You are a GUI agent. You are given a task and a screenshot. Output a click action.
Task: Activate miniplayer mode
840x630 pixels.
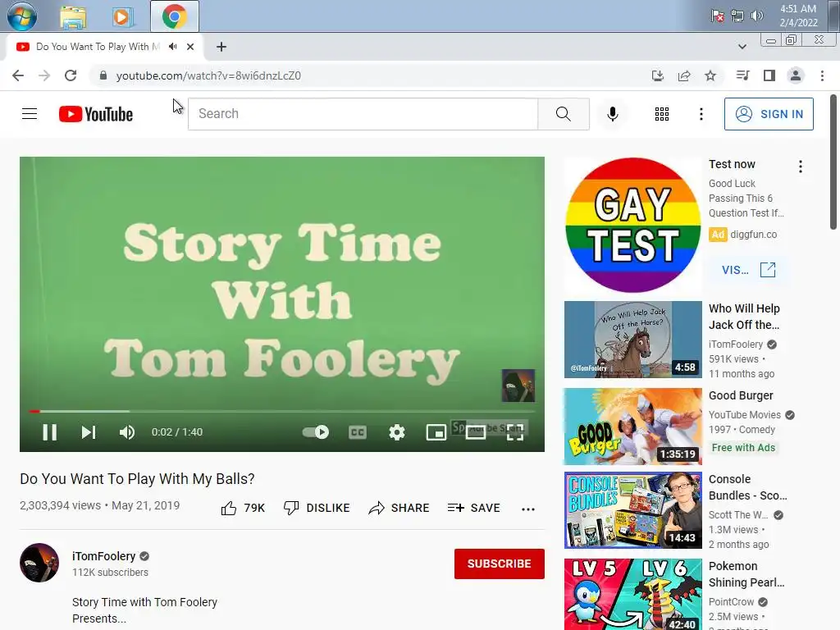point(436,431)
